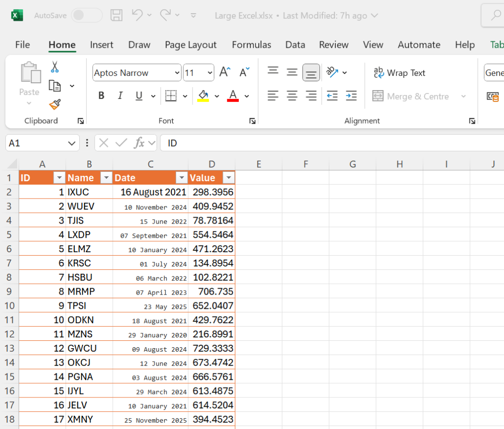Toggle bottom align button
The image size is (504, 429).
pos(311,72)
